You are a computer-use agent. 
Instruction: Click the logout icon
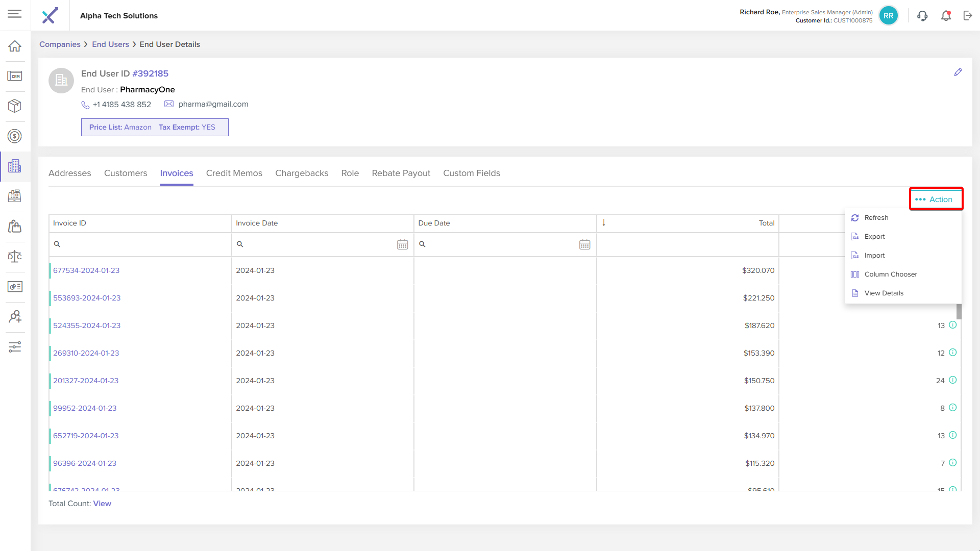click(968, 16)
